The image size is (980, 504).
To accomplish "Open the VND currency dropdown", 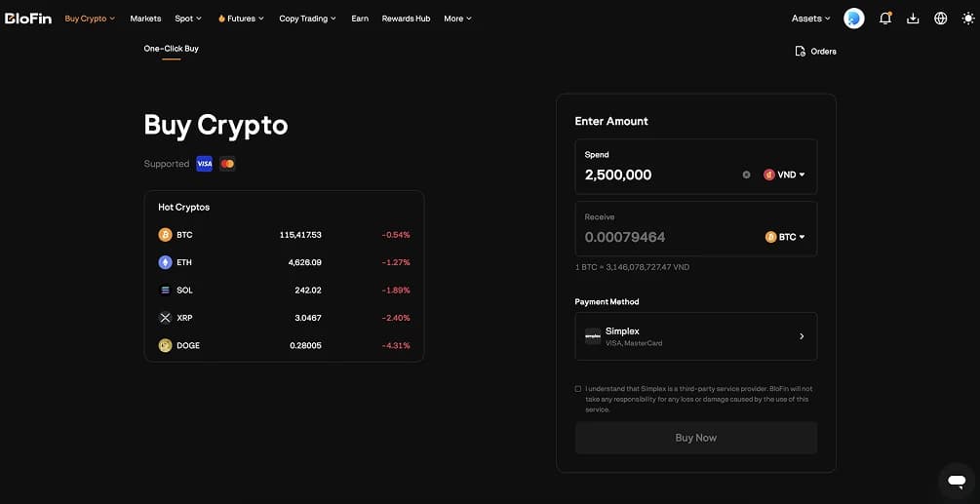I will pyautogui.click(x=785, y=174).
